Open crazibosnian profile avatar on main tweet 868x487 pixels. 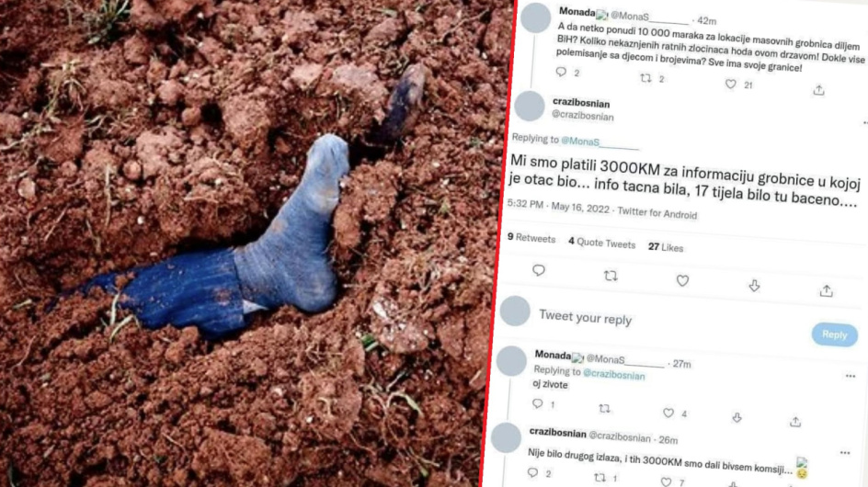coord(530,106)
